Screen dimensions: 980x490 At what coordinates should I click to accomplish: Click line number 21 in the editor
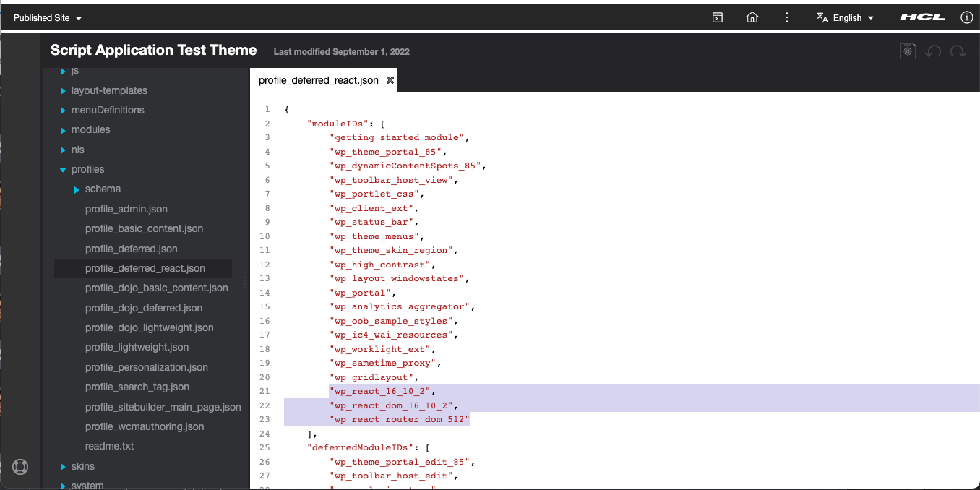click(265, 391)
